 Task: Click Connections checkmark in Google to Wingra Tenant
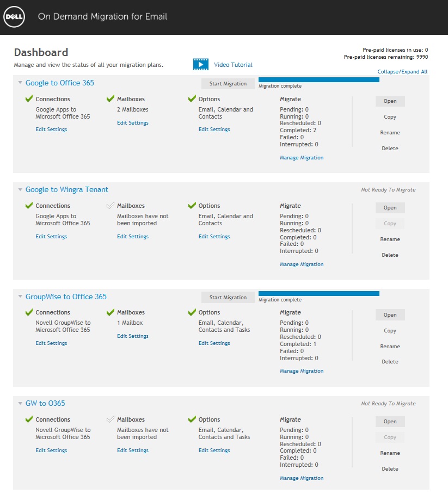[x=29, y=205]
